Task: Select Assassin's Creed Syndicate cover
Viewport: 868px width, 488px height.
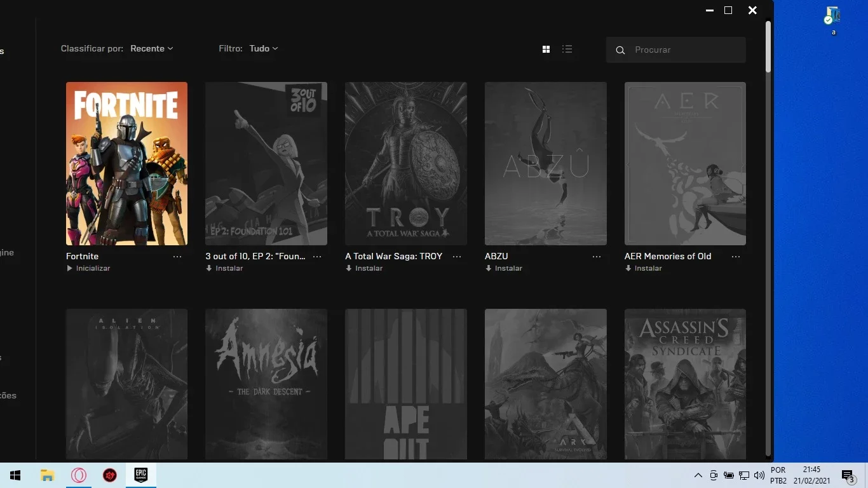Action: tap(685, 384)
